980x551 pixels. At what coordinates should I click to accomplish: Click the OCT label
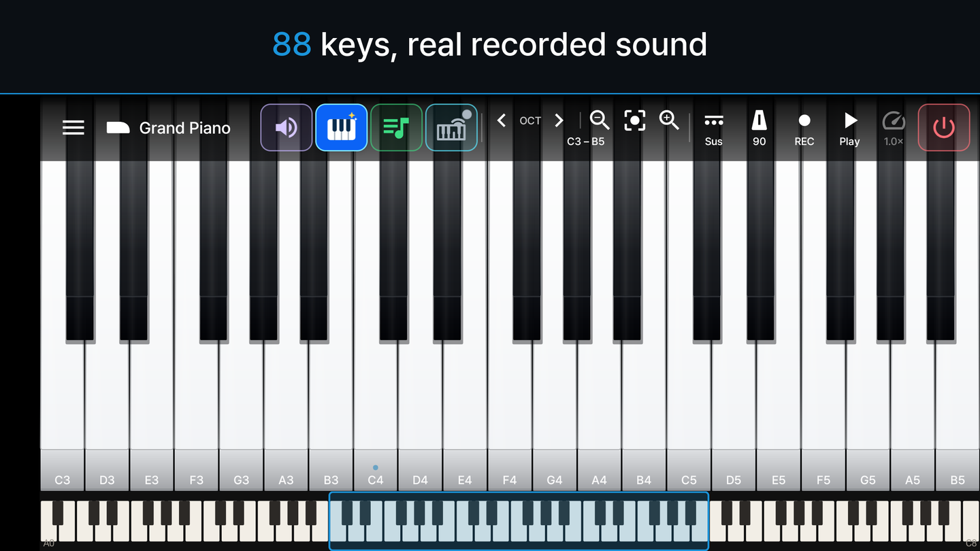[x=530, y=120]
